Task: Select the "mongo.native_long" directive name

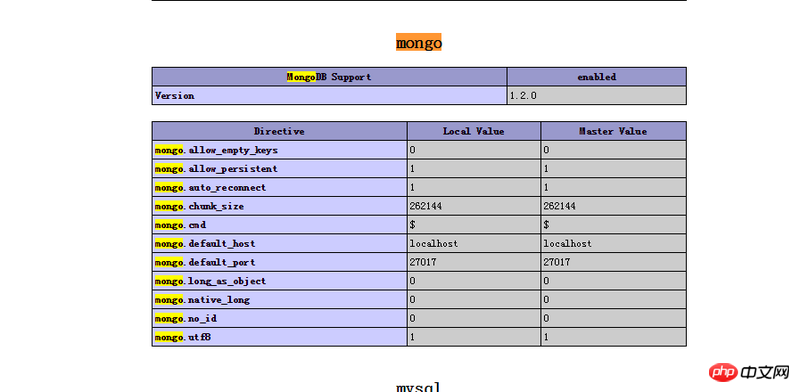Action: click(202, 300)
